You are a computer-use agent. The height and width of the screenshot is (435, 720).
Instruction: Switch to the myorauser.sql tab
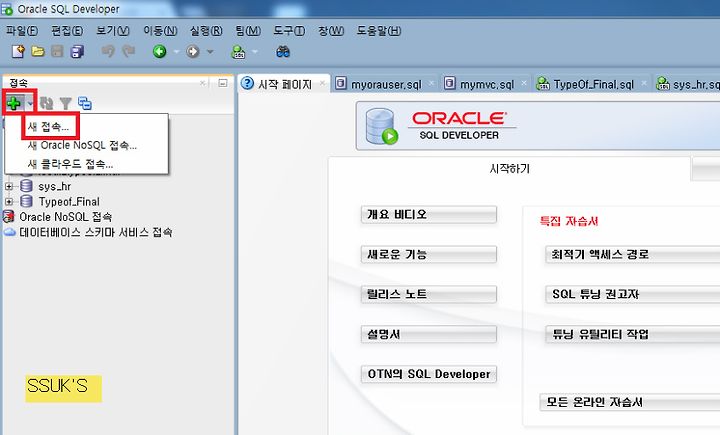386,85
